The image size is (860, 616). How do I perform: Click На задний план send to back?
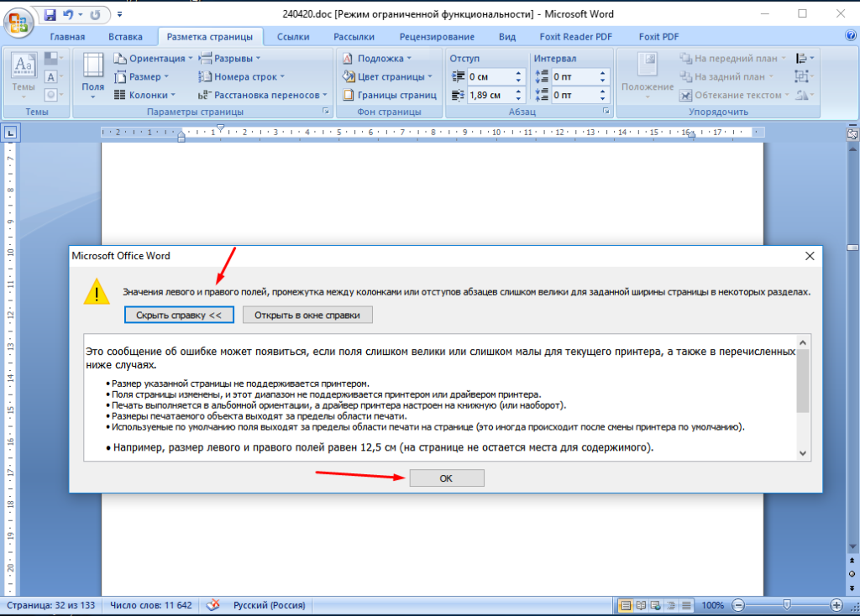(x=726, y=76)
